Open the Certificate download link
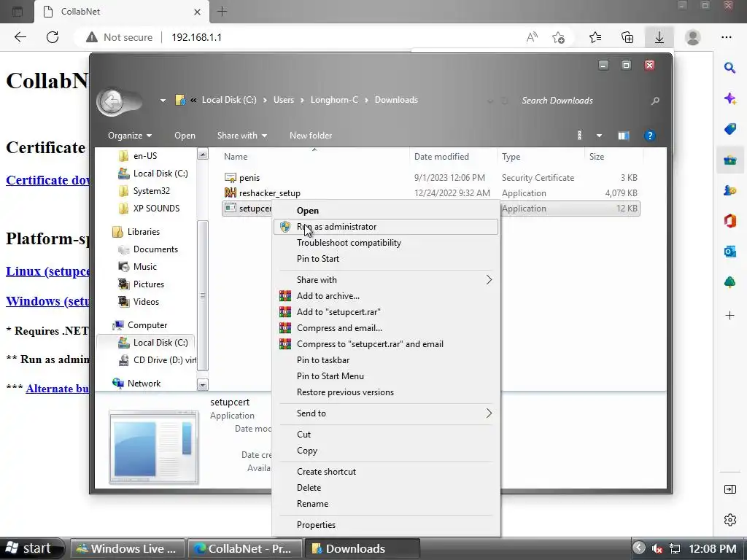Viewport: 747px width, 560px height. point(47,180)
